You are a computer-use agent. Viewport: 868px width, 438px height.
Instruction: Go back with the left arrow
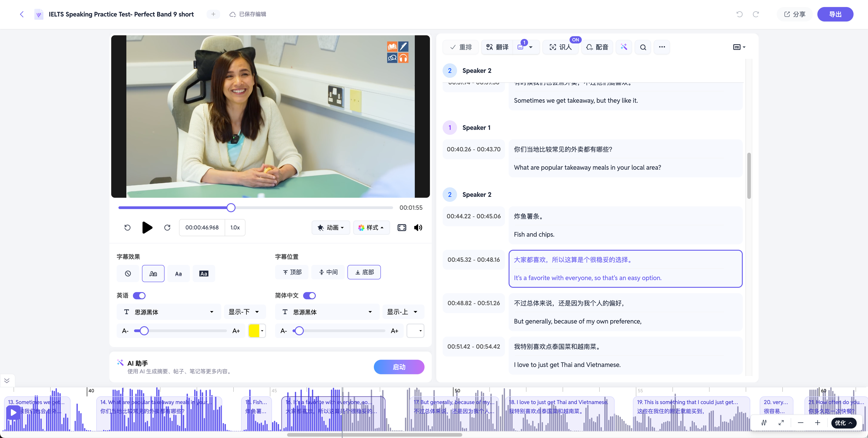coord(22,14)
